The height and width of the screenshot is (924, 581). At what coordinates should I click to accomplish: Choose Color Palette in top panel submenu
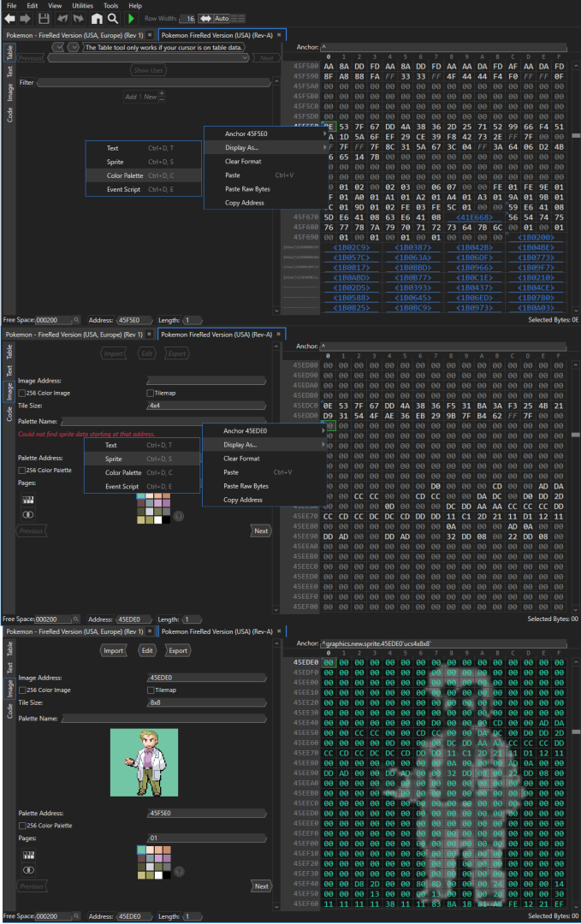point(144,175)
